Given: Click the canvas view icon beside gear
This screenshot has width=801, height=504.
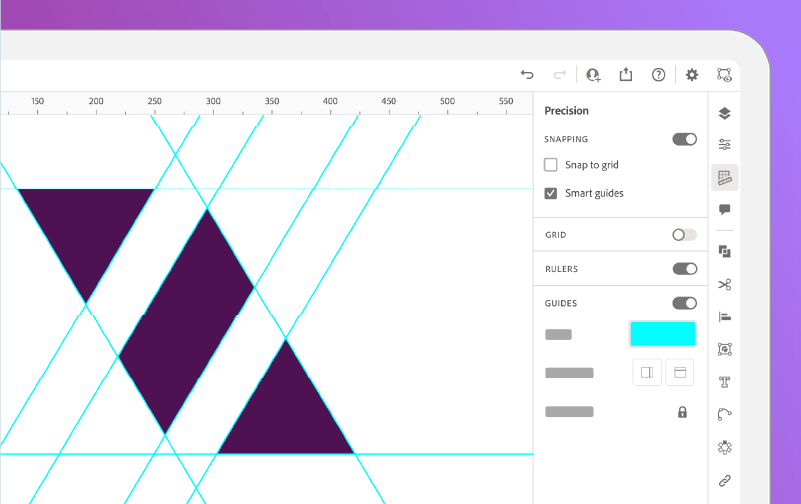Looking at the screenshot, I should tap(724, 75).
